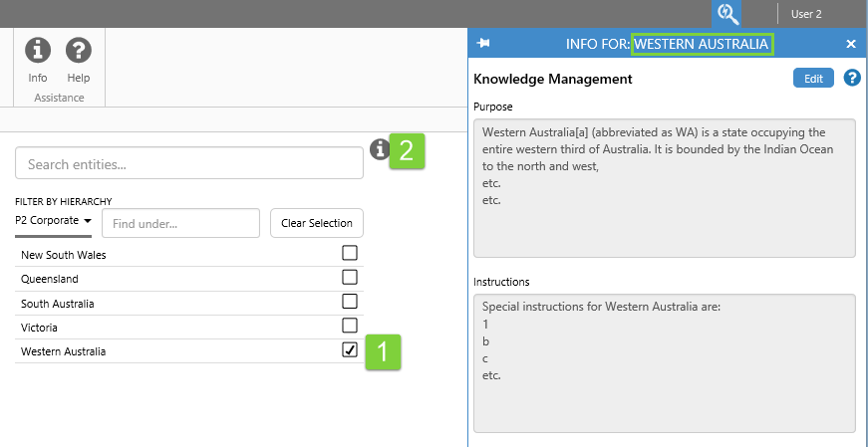The height and width of the screenshot is (447, 868).
Task: Uncheck the Western Australia checkbox
Action: pos(350,349)
